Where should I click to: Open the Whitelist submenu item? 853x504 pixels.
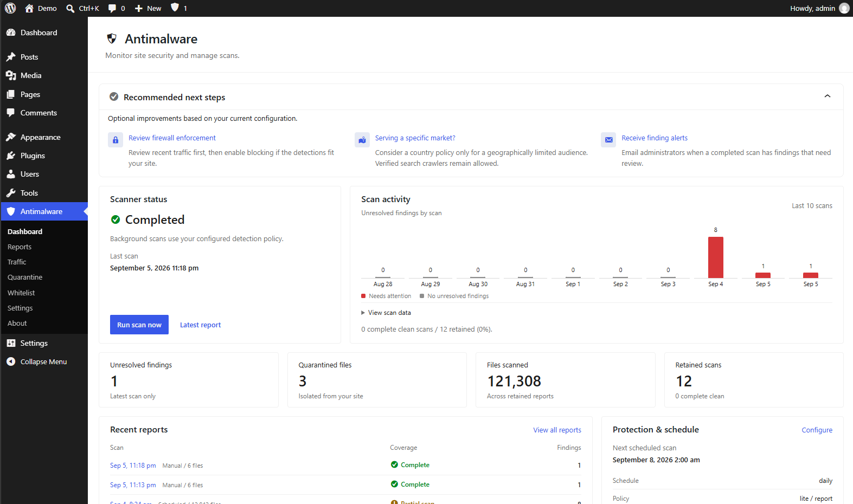[21, 293]
